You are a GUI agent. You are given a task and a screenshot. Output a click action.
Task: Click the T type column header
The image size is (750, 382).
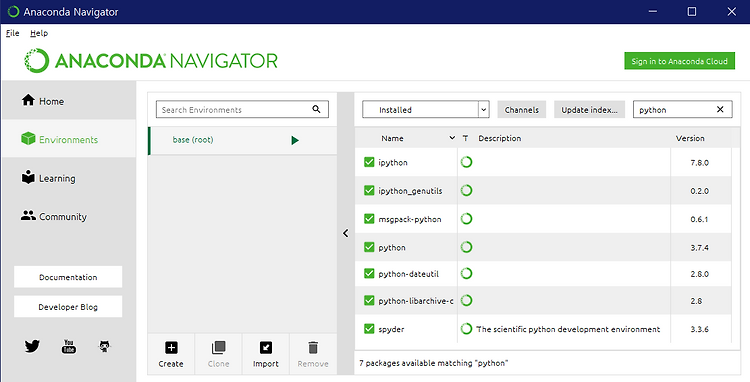point(465,138)
